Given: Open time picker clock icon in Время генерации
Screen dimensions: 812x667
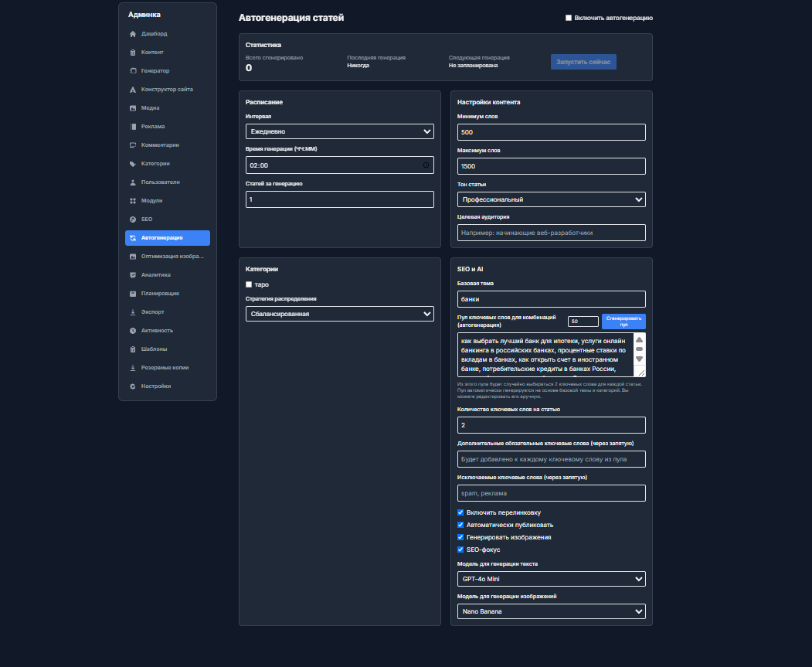Looking at the screenshot, I should [426, 165].
